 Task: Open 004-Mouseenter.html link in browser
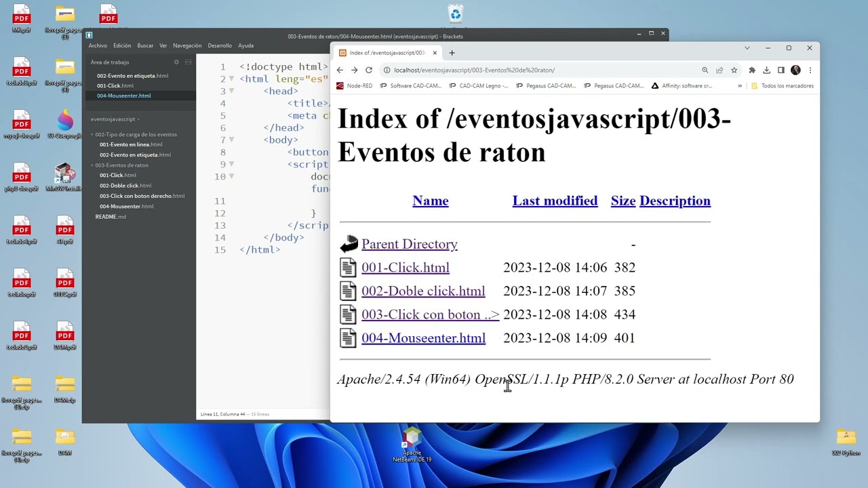[x=424, y=338]
